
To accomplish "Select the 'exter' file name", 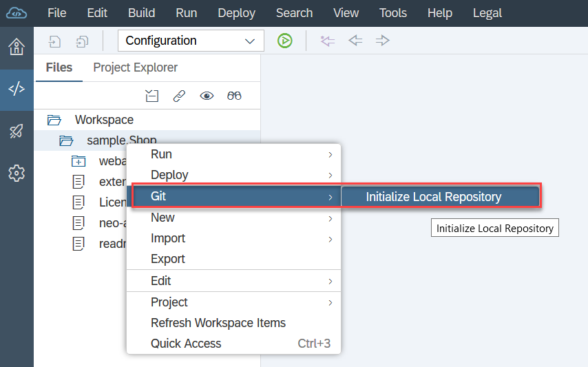I will click(112, 182).
